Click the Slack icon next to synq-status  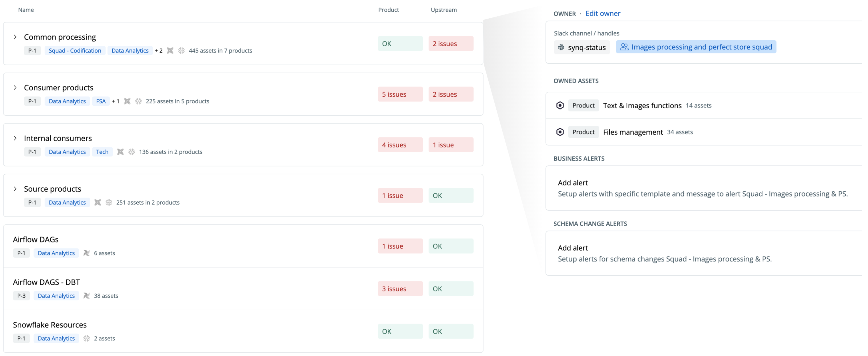coord(561,47)
